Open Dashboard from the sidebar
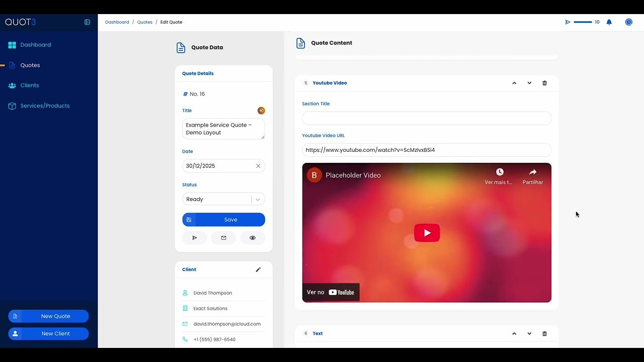 coord(36,45)
